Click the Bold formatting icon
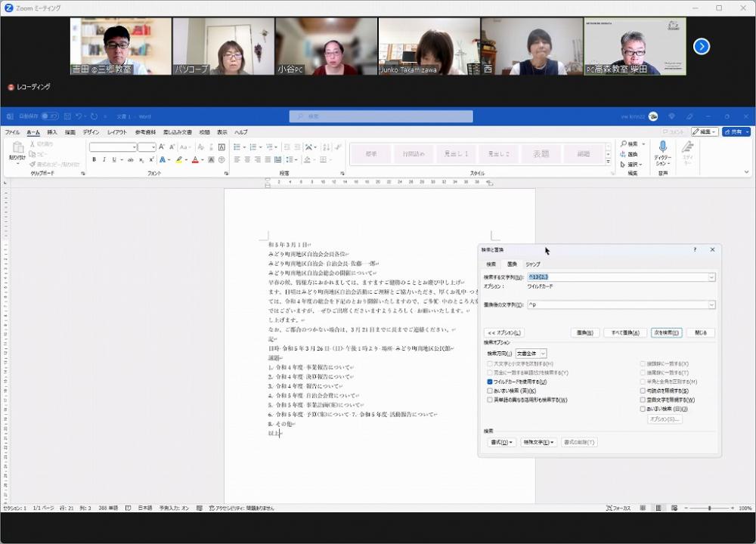The height and width of the screenshot is (544, 756). pyautogui.click(x=94, y=160)
